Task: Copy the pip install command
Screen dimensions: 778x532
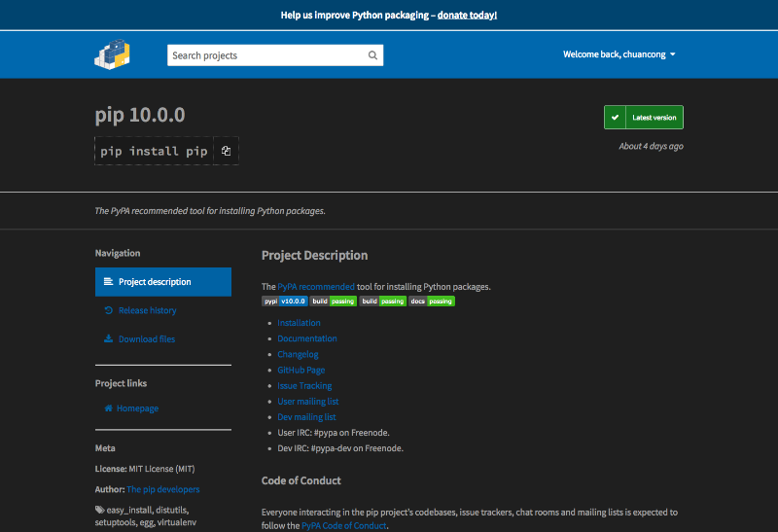Action: [227, 151]
